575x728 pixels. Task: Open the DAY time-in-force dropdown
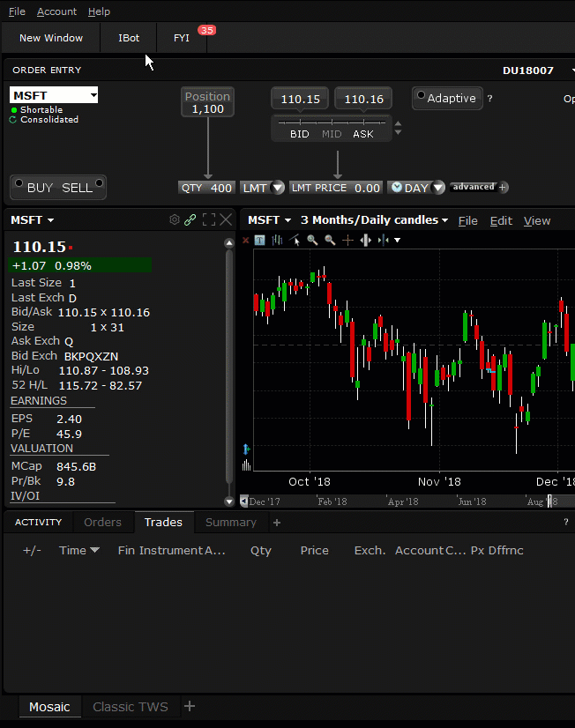pos(438,188)
